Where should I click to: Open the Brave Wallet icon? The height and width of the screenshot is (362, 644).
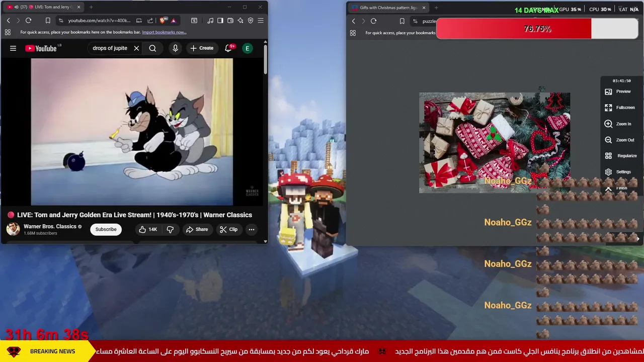coord(230,21)
